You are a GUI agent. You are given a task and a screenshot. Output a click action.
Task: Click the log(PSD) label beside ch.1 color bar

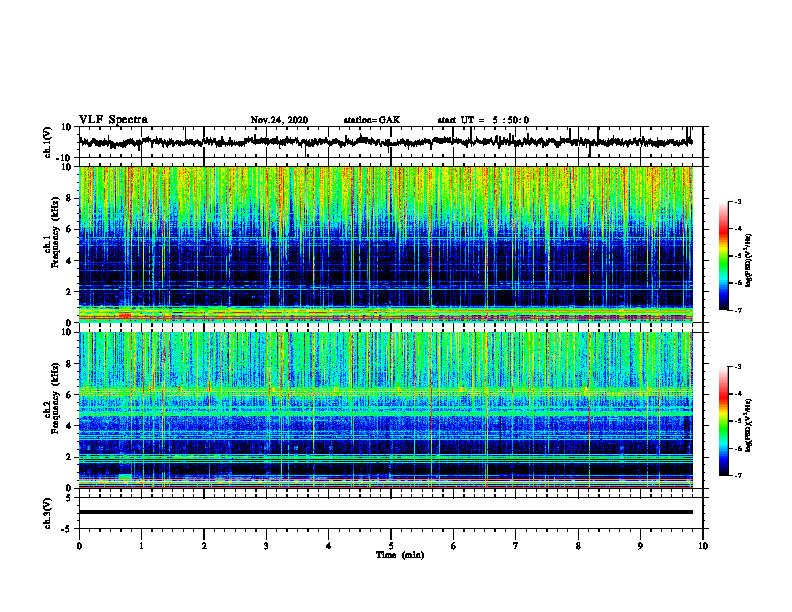click(x=748, y=260)
